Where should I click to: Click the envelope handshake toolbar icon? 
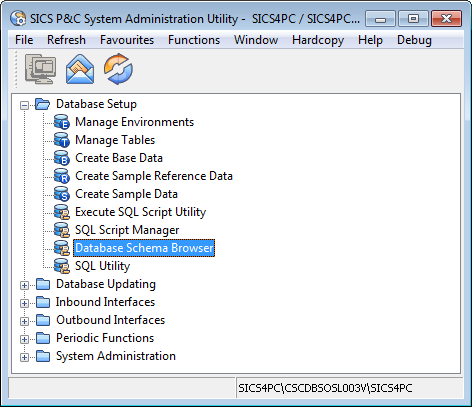coord(80,69)
